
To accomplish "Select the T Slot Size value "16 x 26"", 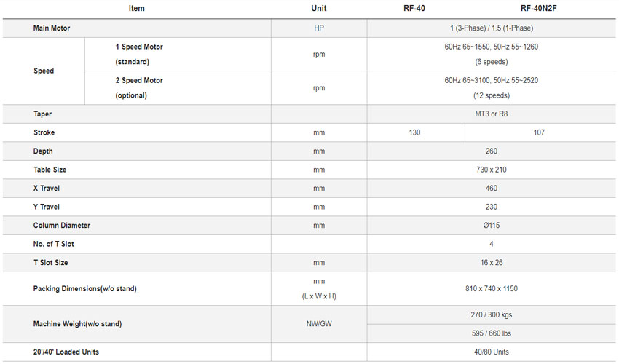I will [x=491, y=262].
